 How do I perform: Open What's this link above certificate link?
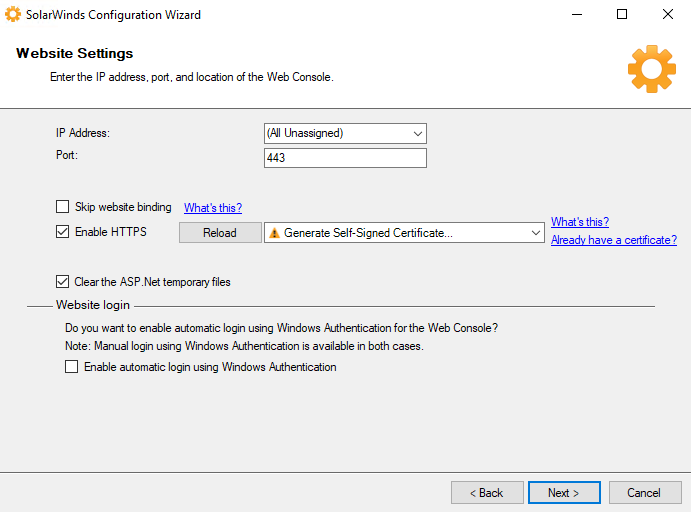(x=580, y=222)
